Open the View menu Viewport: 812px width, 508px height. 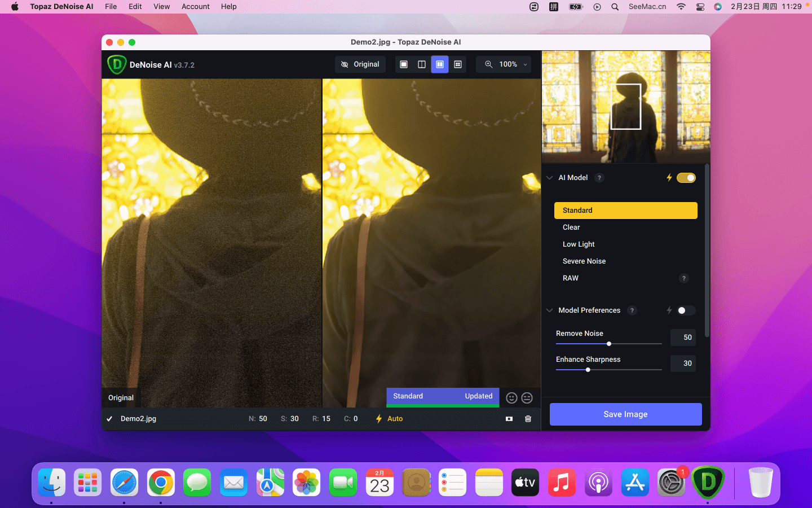coord(161,7)
